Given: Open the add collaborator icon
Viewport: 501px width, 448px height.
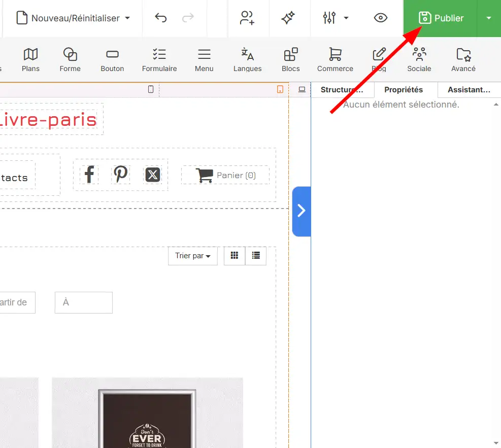Looking at the screenshot, I should coord(247,18).
